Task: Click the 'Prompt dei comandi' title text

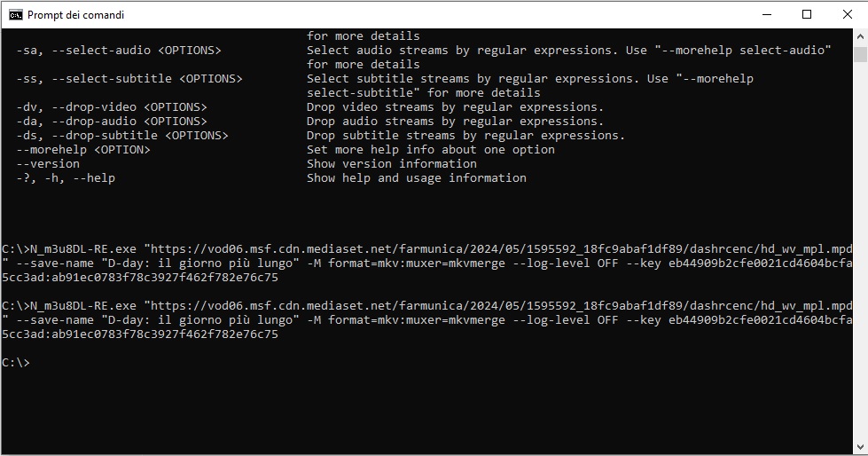Action: [x=76, y=15]
